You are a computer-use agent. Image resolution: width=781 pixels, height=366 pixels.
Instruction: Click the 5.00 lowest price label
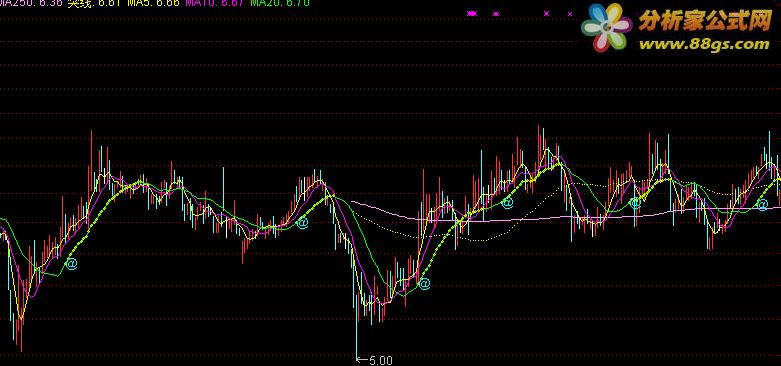click(381, 360)
